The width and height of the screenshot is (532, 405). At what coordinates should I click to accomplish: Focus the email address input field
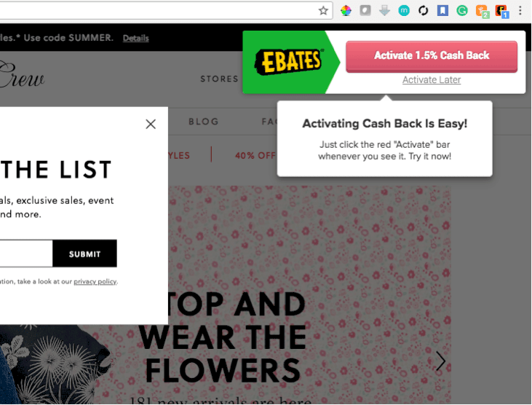pos(26,253)
